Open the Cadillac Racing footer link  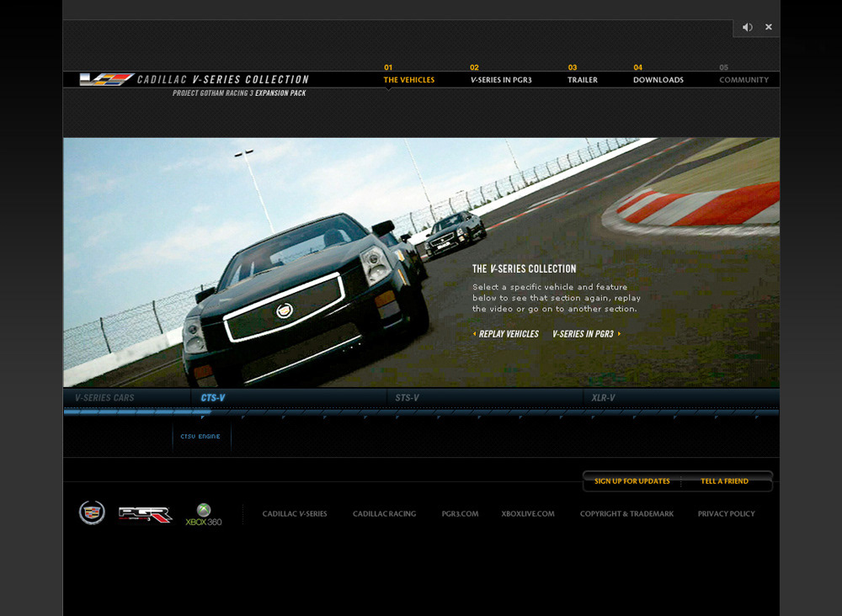pyautogui.click(x=385, y=513)
